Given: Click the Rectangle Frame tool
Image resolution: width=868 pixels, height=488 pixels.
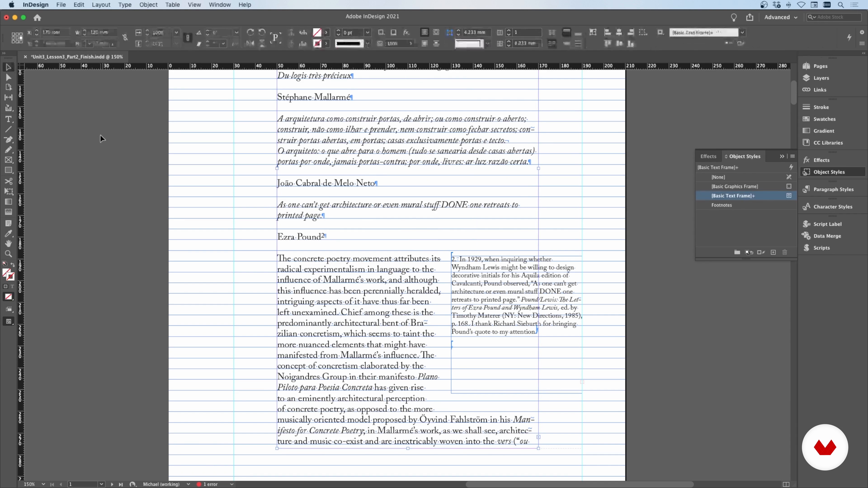Looking at the screenshot, I should point(8,160).
